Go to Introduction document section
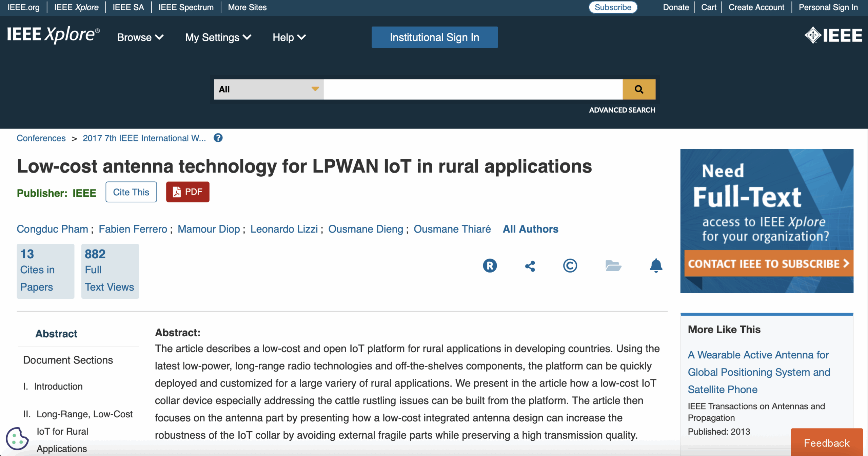 58,386
